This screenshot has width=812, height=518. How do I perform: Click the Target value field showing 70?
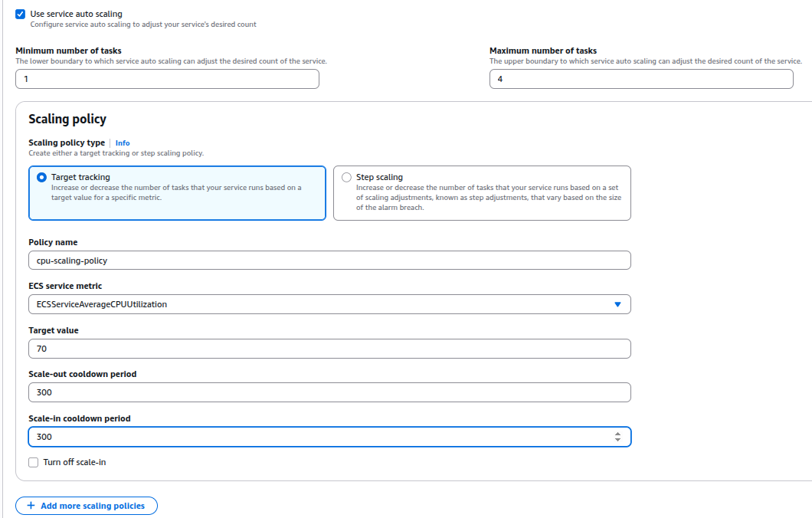pyautogui.click(x=329, y=349)
